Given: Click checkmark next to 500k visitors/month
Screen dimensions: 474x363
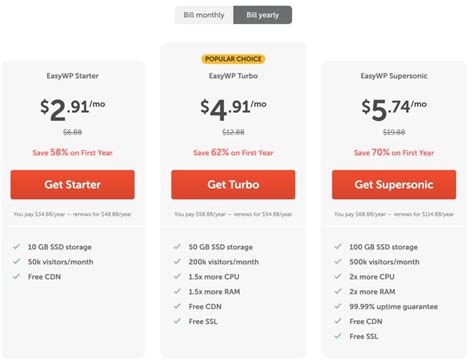Looking at the screenshot, I should coord(338,261).
